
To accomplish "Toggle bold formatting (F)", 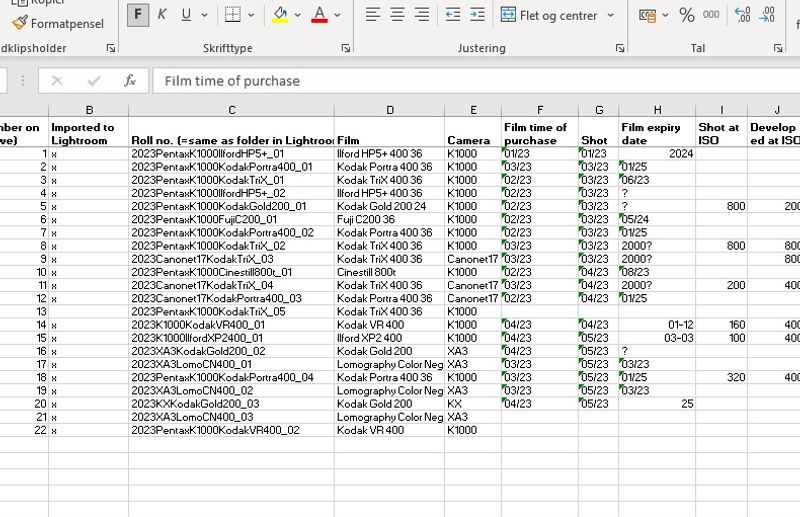I will click(x=138, y=15).
